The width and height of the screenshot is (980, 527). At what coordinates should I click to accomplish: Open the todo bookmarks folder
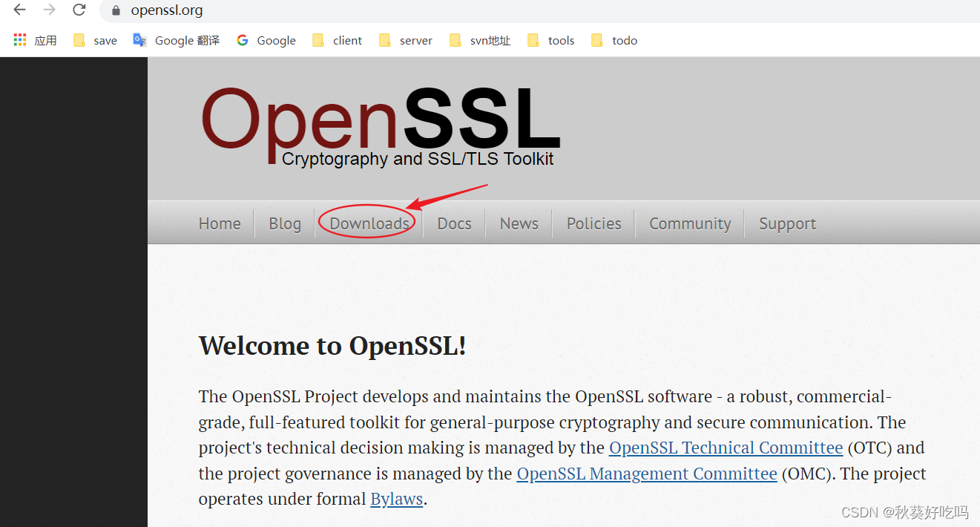614,40
